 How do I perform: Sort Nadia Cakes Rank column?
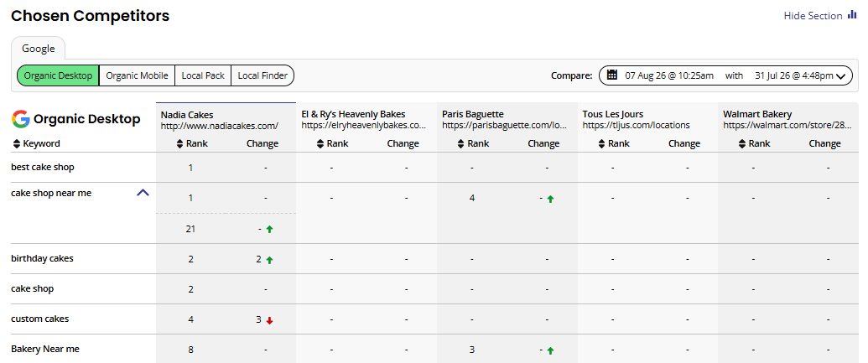point(190,144)
